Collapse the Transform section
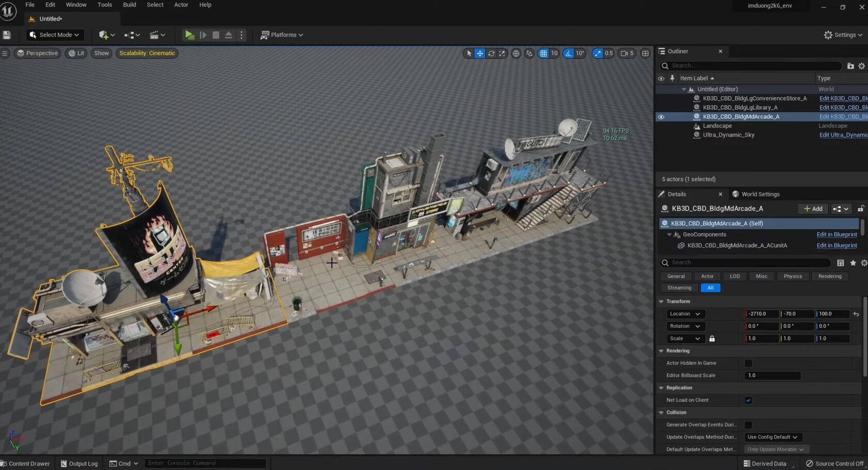Screen dimensions: 868x470 coord(661,301)
